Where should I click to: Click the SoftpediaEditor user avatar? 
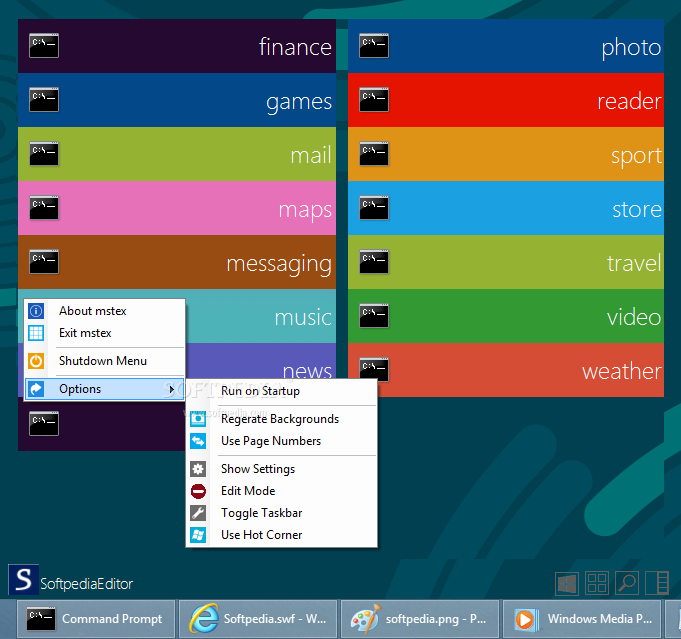click(x=23, y=579)
